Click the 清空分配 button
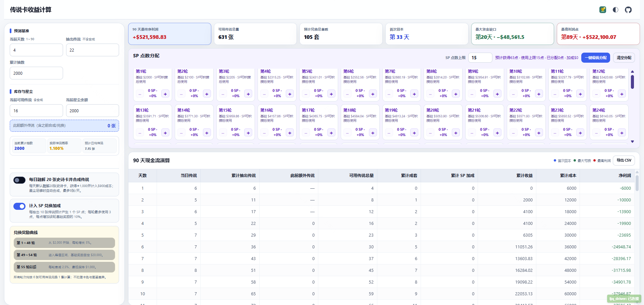 pyautogui.click(x=624, y=58)
